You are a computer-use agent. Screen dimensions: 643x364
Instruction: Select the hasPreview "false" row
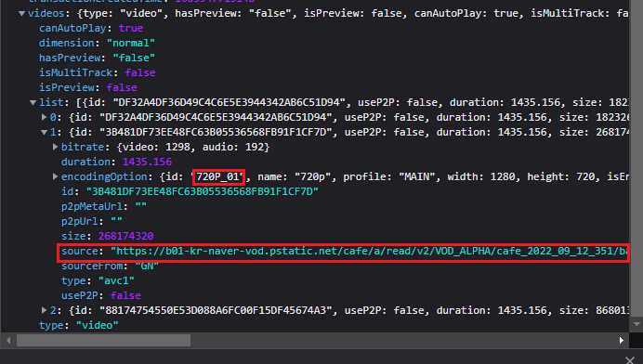click(x=98, y=58)
